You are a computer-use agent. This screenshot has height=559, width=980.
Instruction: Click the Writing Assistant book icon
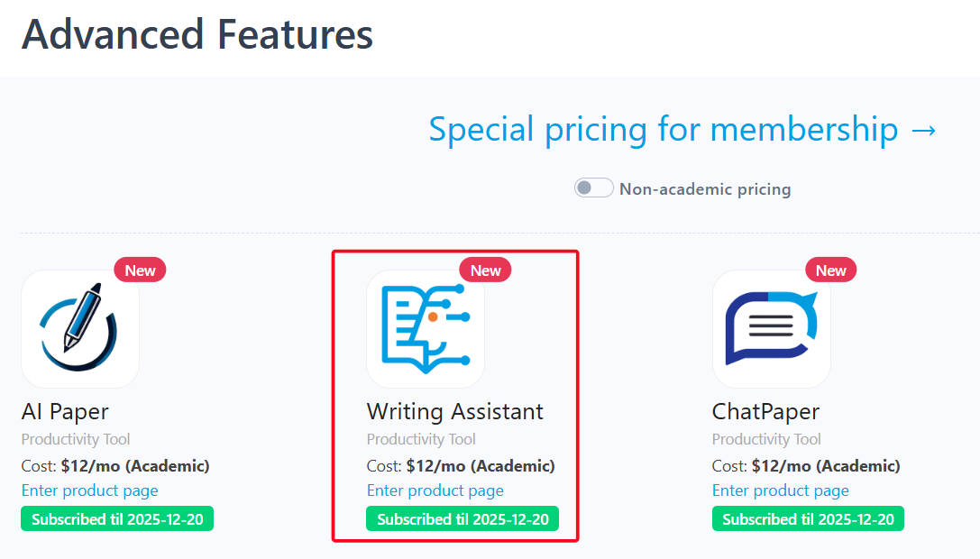426,329
